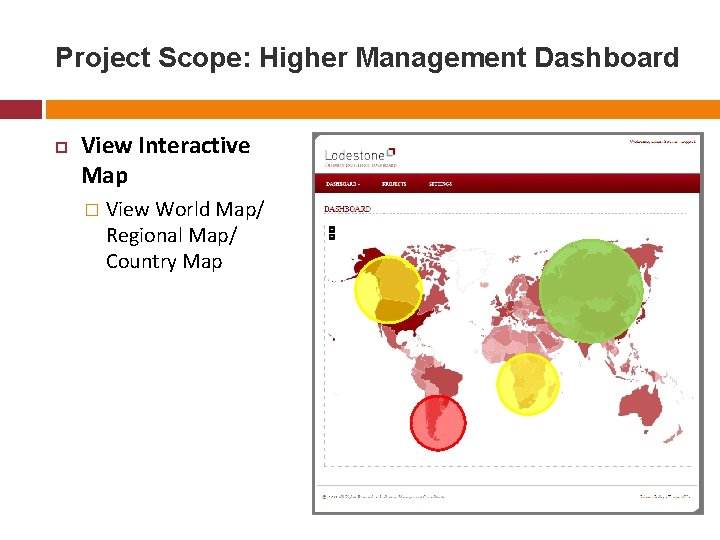Click the 'View Interactive Map' bullet text

[166, 160]
